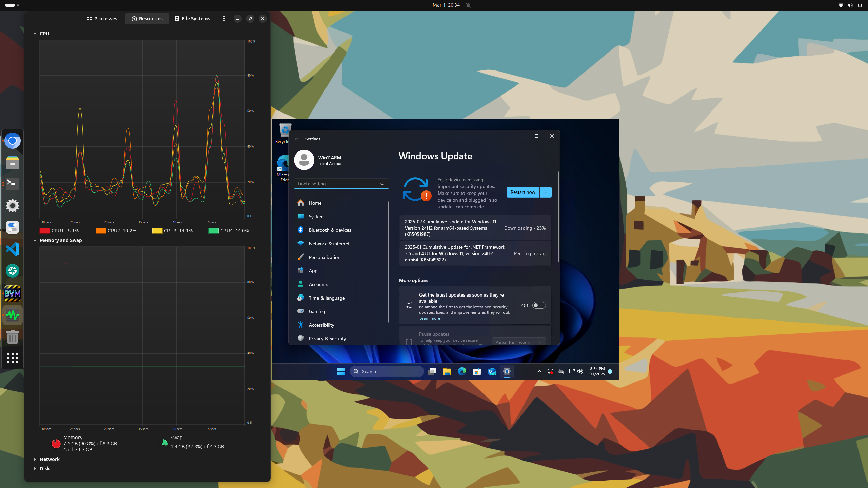Open Gaming settings page
This screenshot has height=488, width=868.
(341, 311)
